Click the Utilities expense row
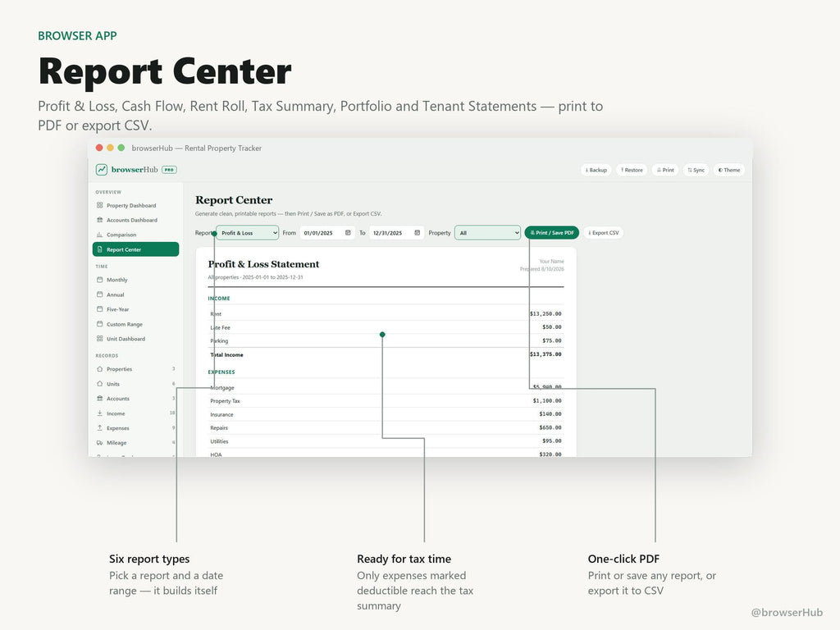The width and height of the screenshot is (840, 630). point(386,441)
